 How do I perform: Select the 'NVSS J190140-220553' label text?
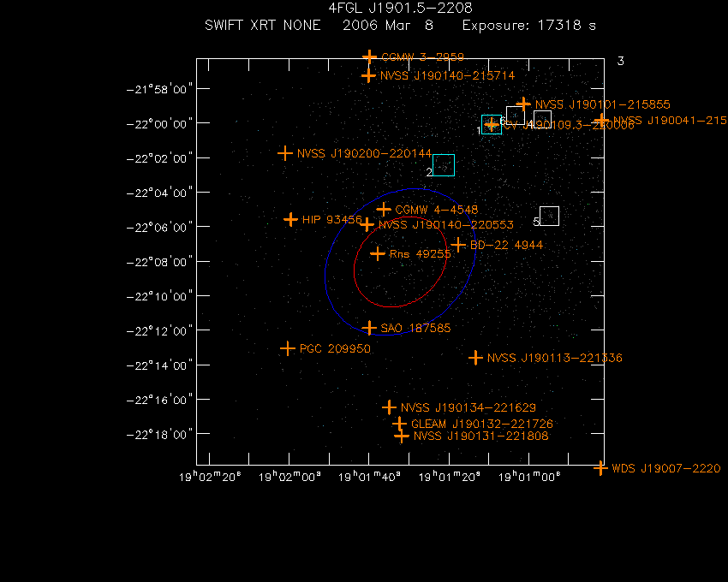point(446,225)
